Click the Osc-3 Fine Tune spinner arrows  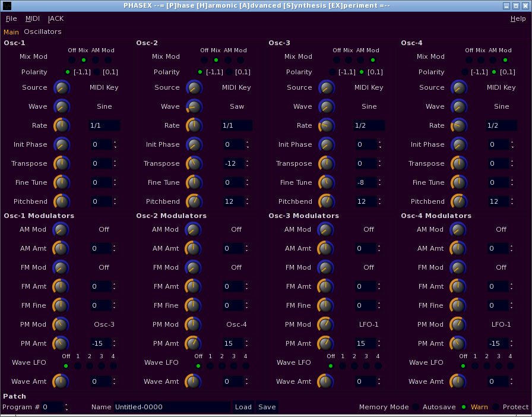coord(379,183)
